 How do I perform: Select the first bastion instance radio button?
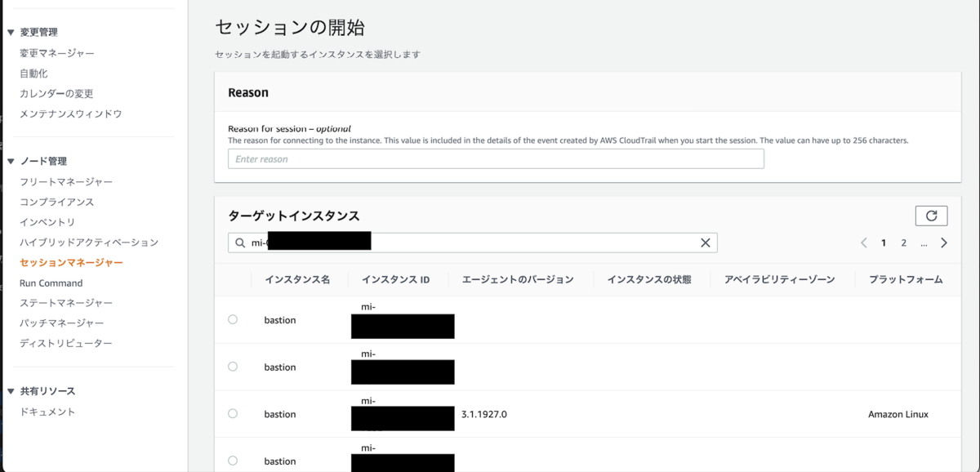click(x=233, y=319)
